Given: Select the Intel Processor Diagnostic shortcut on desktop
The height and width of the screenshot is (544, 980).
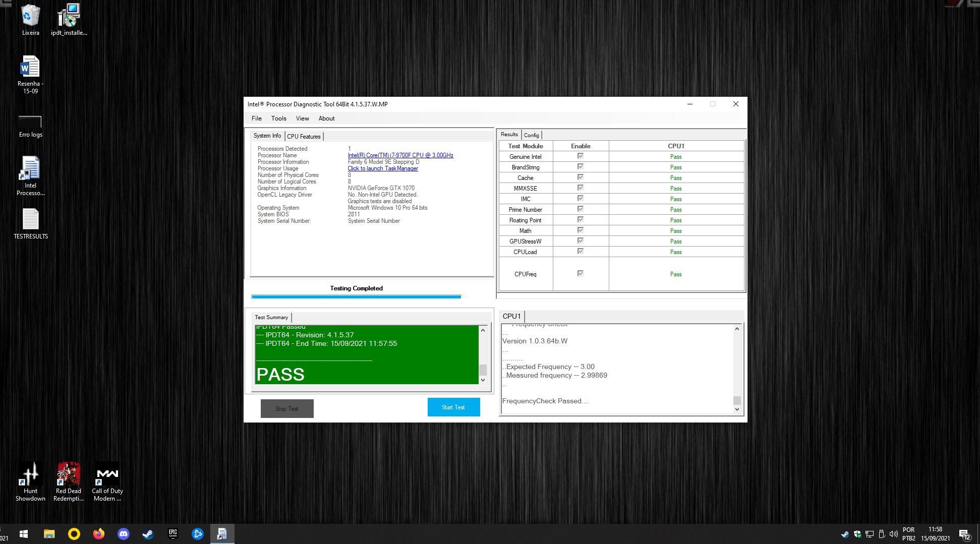Looking at the screenshot, I should [x=30, y=175].
